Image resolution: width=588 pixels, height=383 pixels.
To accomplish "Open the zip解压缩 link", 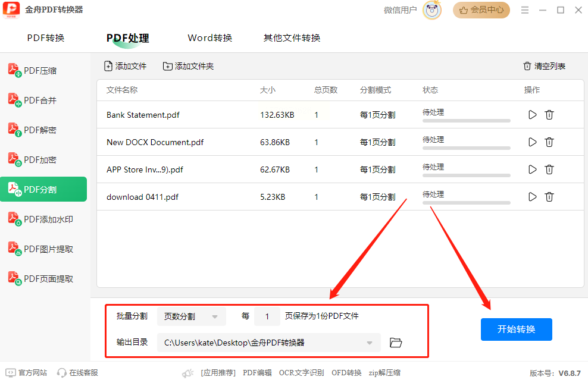I will pyautogui.click(x=384, y=373).
